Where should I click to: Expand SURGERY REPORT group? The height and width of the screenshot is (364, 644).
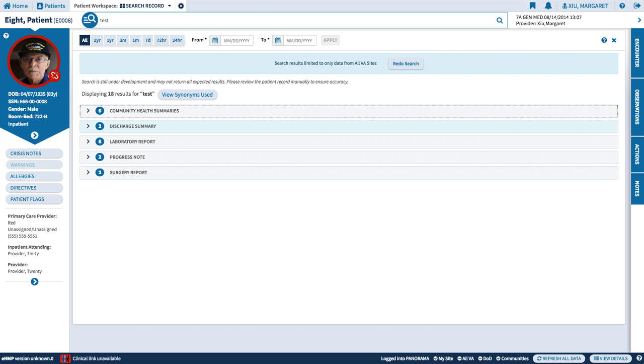pos(349,173)
